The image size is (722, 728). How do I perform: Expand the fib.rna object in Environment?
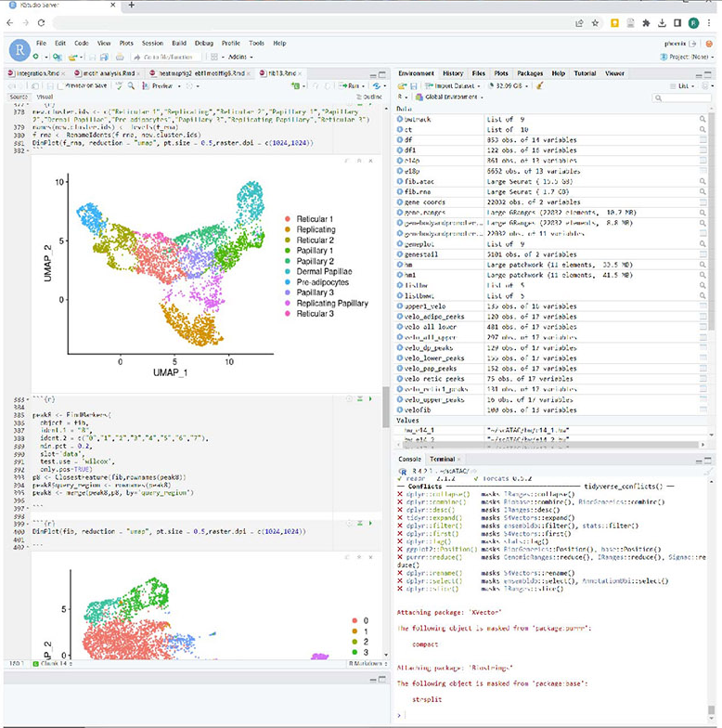point(399,191)
